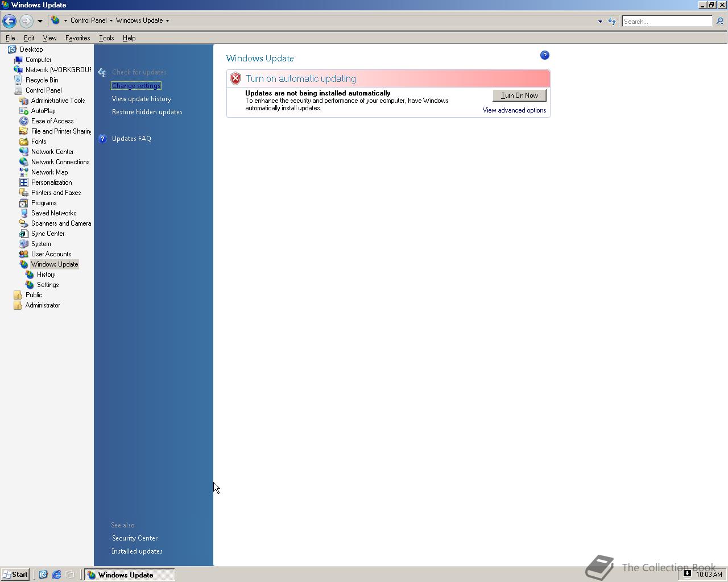This screenshot has width=728, height=582.
Task: Select the Public folder in tree
Action: click(34, 295)
